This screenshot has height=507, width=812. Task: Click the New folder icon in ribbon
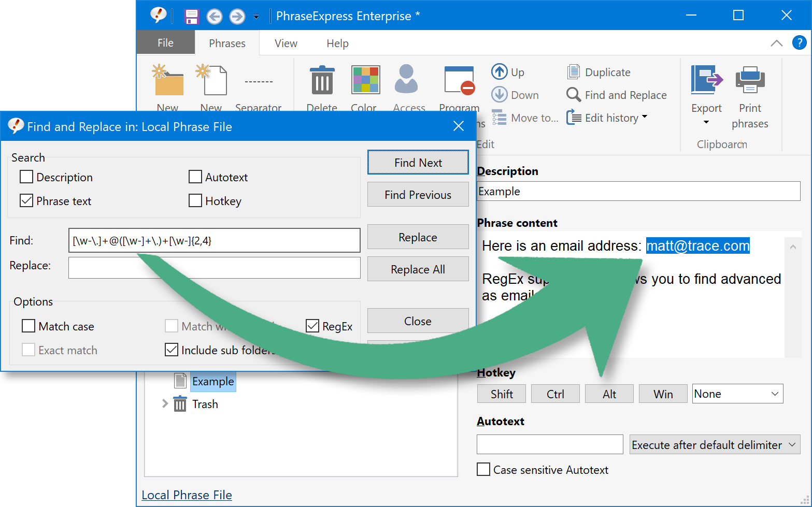click(167, 80)
